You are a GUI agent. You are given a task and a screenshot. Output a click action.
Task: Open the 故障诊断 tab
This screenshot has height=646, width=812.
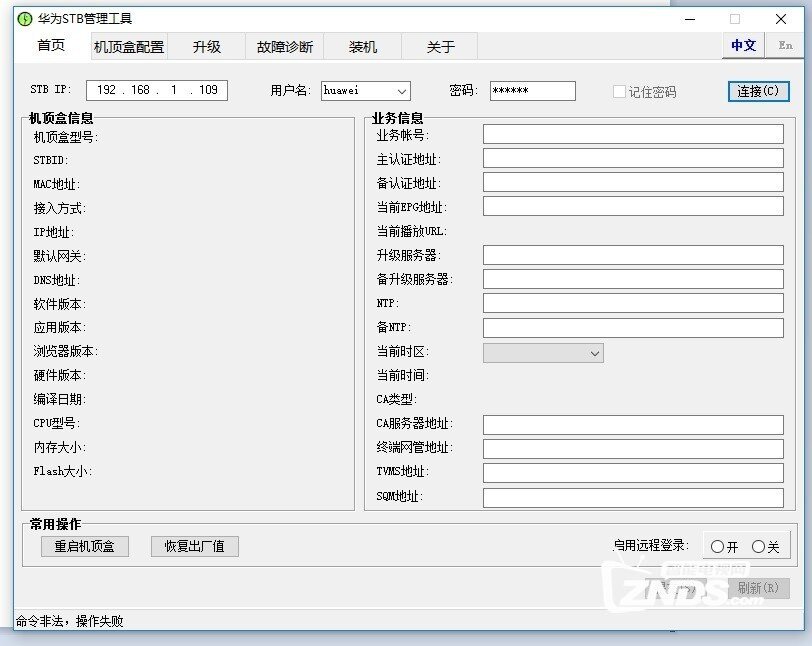point(285,47)
